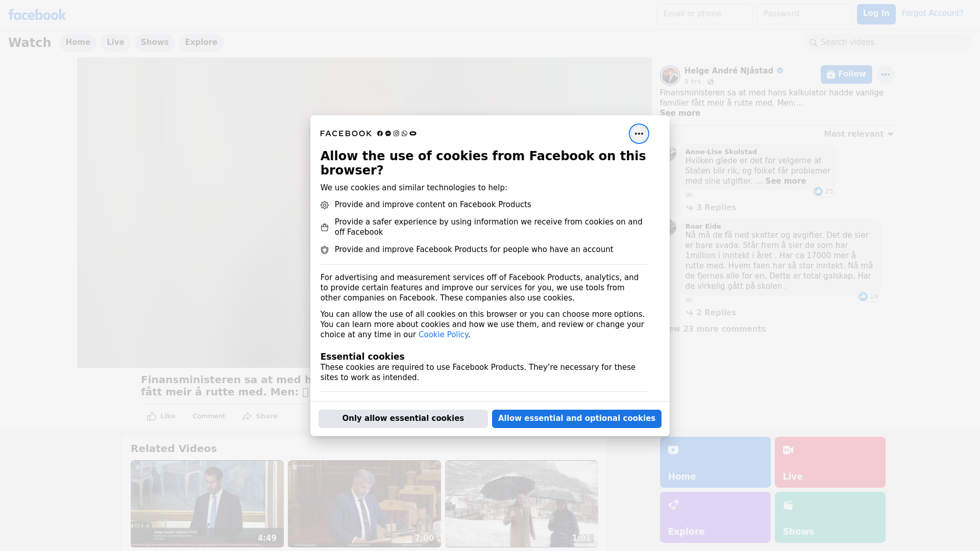The height and width of the screenshot is (551, 980).
Task: Click Allow essential and optional cookies
Action: [577, 419]
